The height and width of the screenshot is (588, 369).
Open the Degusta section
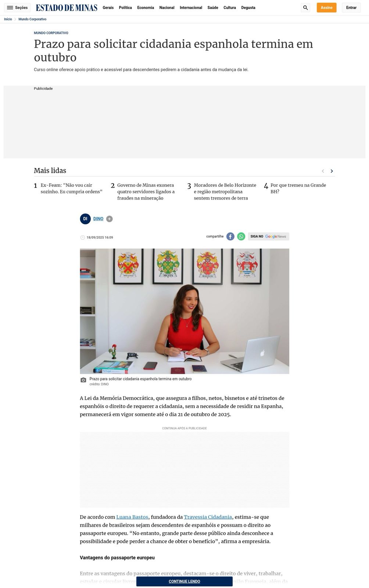click(248, 8)
